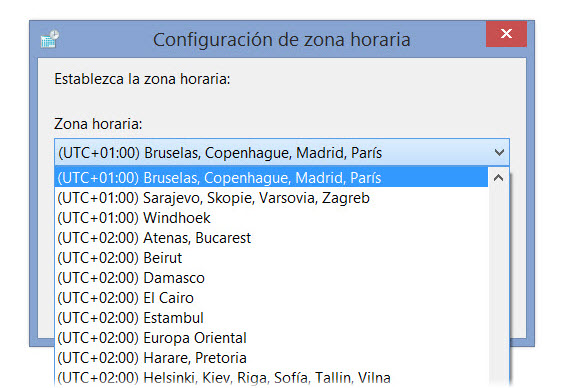Viewport: 568px width, 388px height.
Task: Collapse the Zona horaria dropdown arrow
Action: pos(499,153)
